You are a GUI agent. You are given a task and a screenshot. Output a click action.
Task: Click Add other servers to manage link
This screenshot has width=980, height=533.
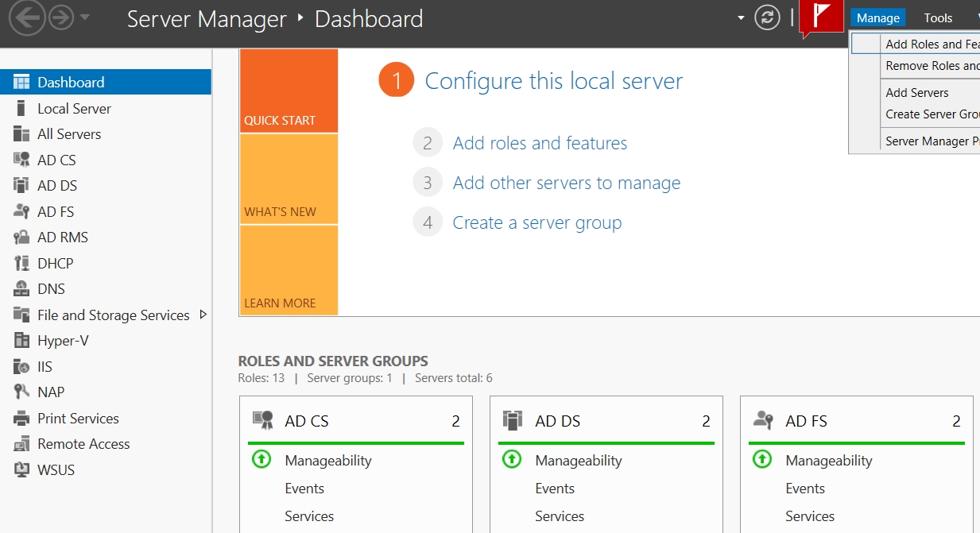[x=567, y=183]
